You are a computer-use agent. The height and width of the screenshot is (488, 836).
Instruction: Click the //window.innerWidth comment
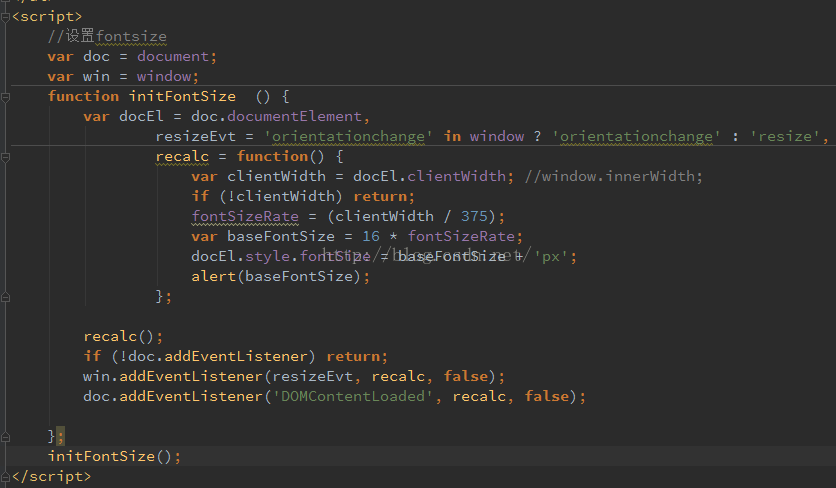[x=614, y=177]
